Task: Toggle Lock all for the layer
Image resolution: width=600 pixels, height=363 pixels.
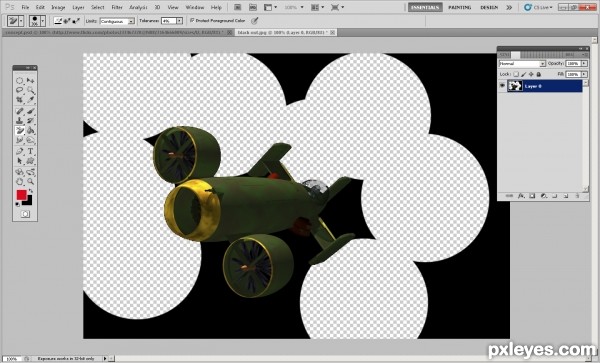Action: coord(539,74)
